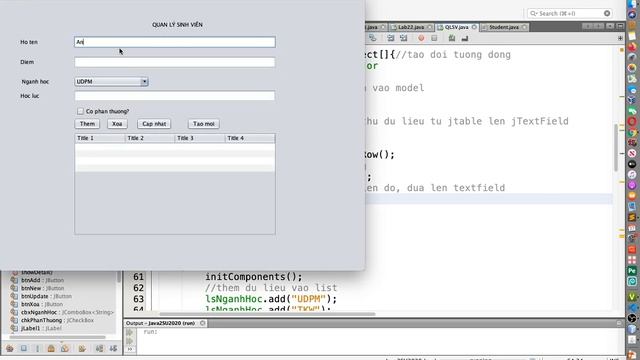Screen dimensions: 640x360
Task: Toggle Show Inherited Members navigator filter
Action: [x=10, y=349]
